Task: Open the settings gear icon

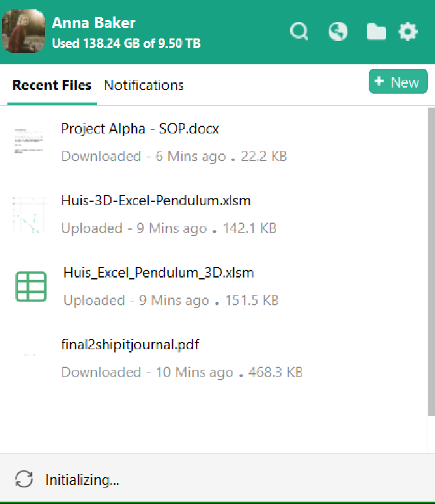Action: click(x=408, y=31)
